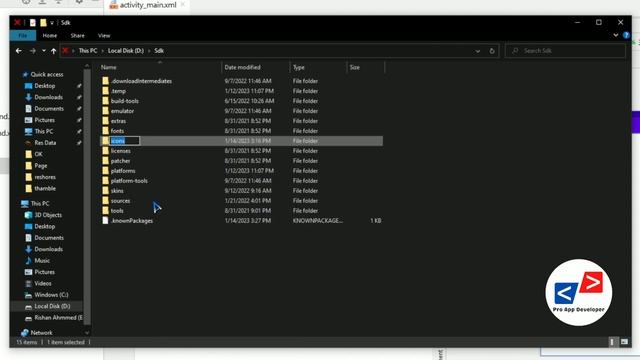Open address bar history dropdown

(x=478, y=51)
